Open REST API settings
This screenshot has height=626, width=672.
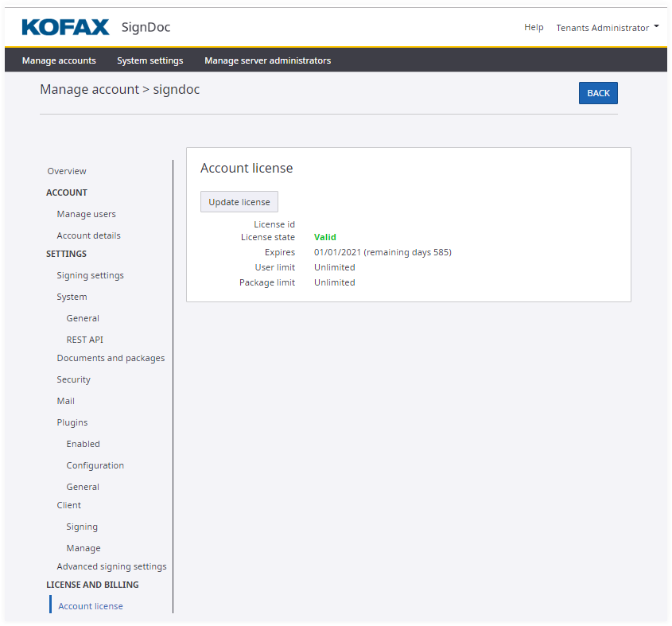(x=84, y=340)
